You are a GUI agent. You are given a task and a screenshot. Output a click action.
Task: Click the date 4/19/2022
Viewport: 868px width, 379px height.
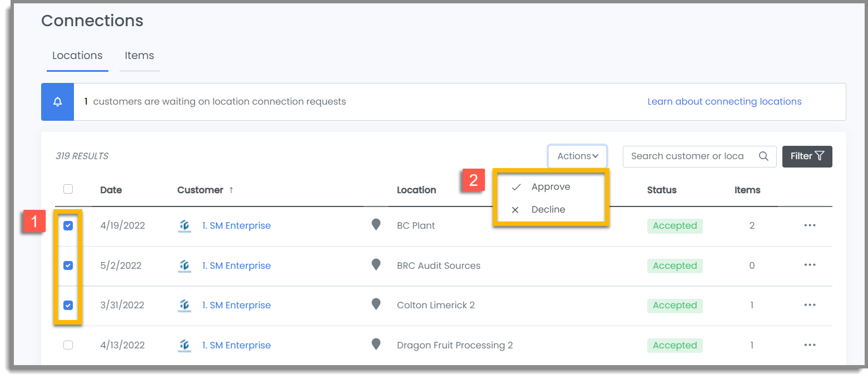click(x=122, y=226)
